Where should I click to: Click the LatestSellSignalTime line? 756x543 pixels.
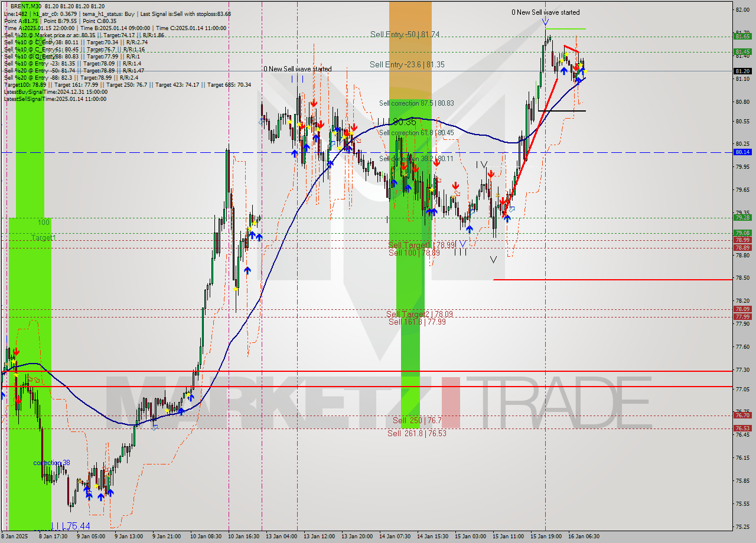point(55,99)
